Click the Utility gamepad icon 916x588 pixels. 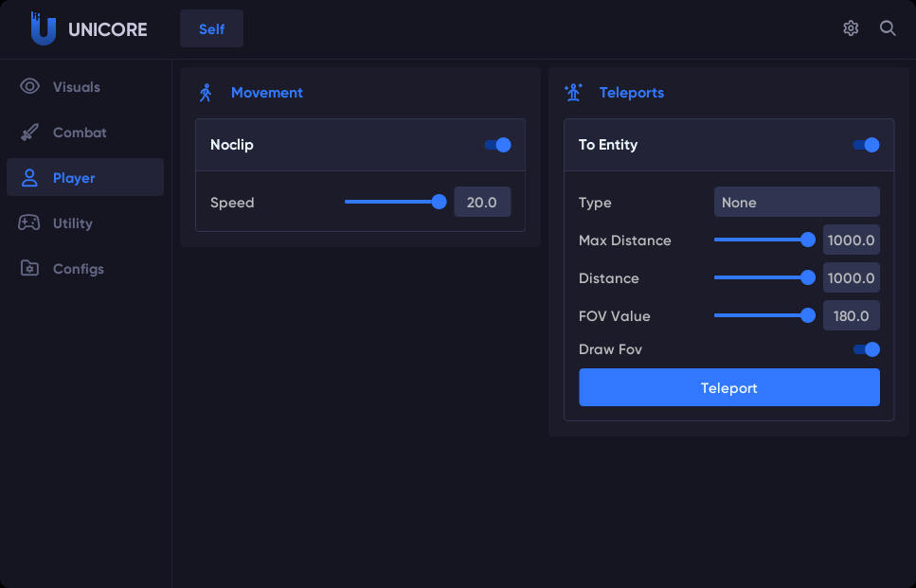click(28, 223)
